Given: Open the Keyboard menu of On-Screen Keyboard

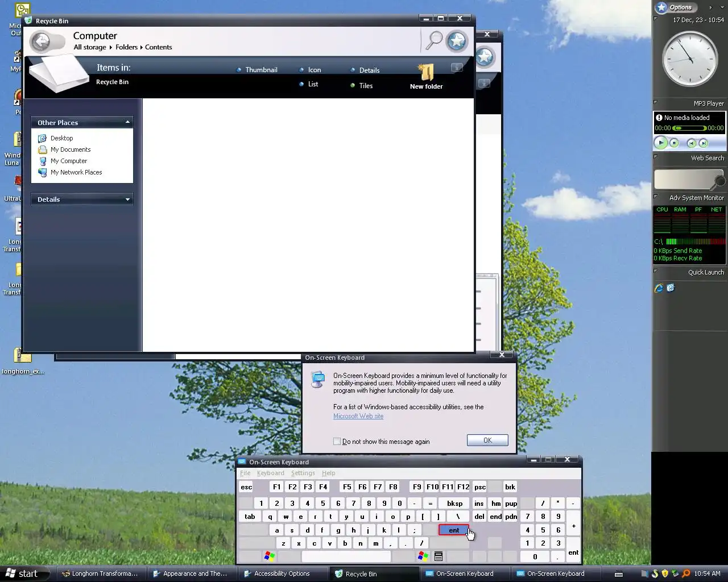Looking at the screenshot, I should coord(271,473).
